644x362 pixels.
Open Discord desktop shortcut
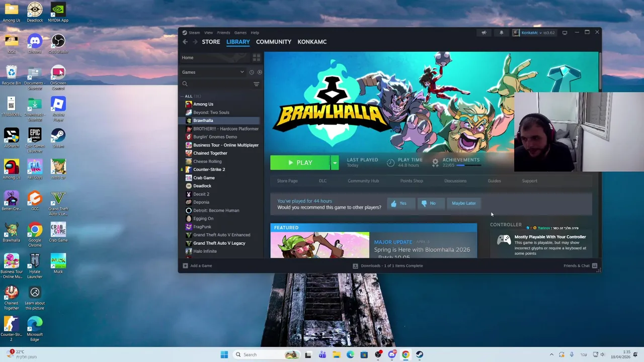(x=35, y=43)
